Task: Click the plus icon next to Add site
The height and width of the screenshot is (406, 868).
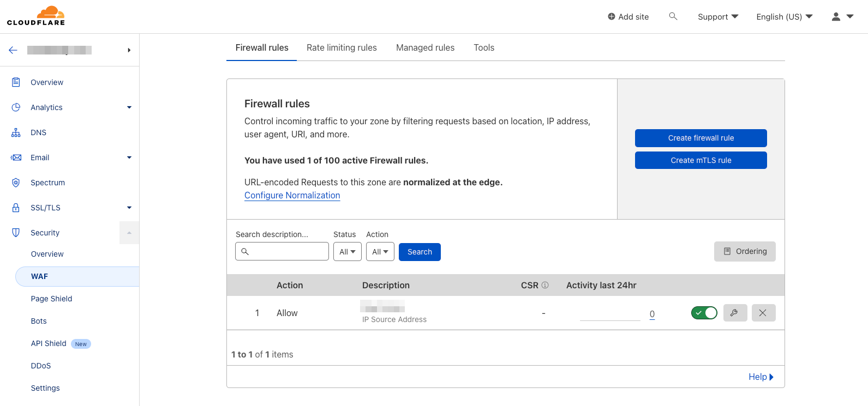Action: [612, 16]
